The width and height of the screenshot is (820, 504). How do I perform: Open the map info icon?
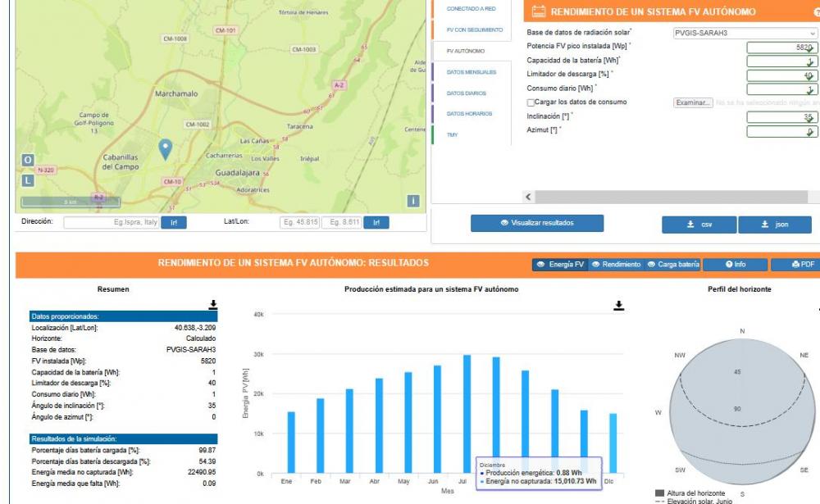(x=413, y=201)
